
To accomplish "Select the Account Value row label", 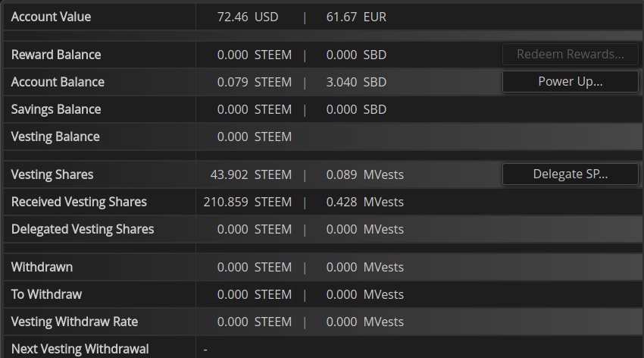I will 51,17.
